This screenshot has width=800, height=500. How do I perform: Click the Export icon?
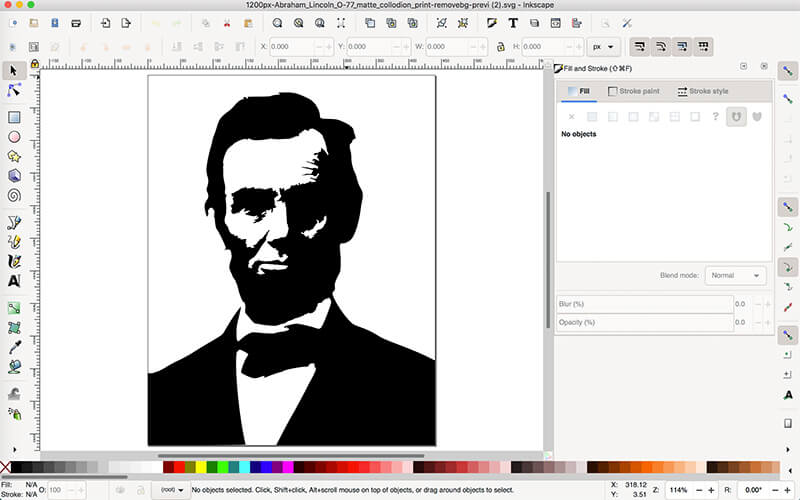[x=126, y=23]
